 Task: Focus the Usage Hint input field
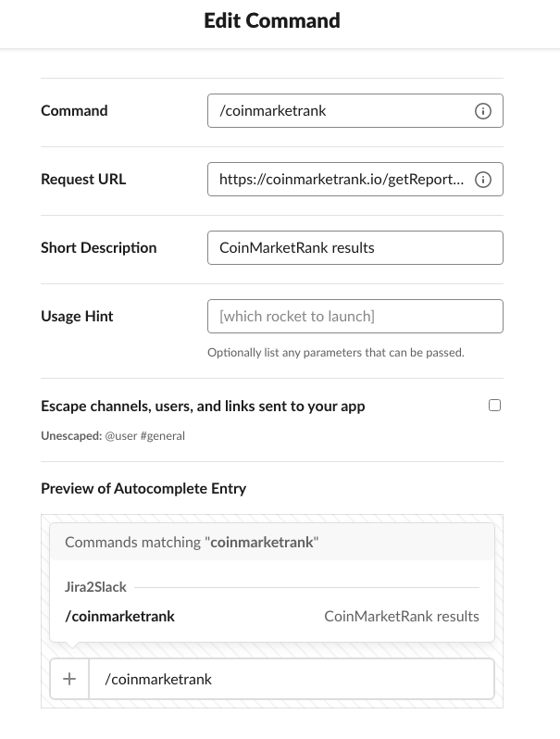pyautogui.click(x=355, y=317)
